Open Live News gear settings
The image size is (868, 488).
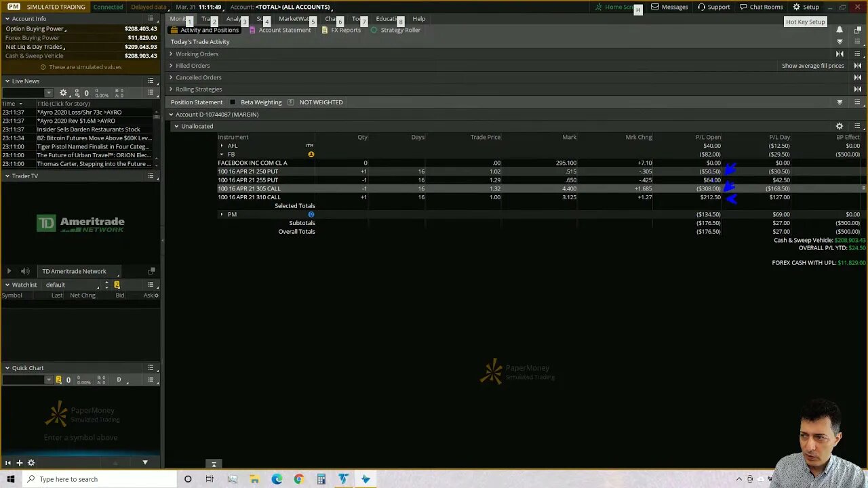(63, 93)
